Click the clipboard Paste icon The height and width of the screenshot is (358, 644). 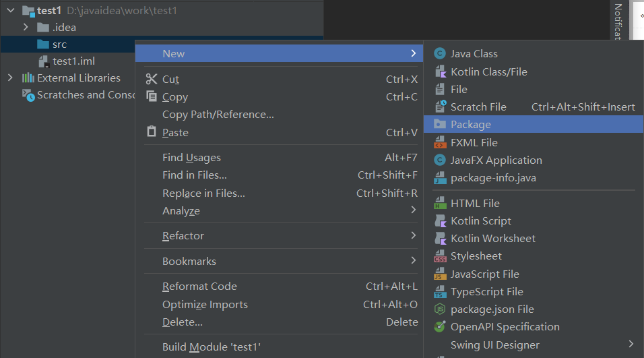pos(152,132)
